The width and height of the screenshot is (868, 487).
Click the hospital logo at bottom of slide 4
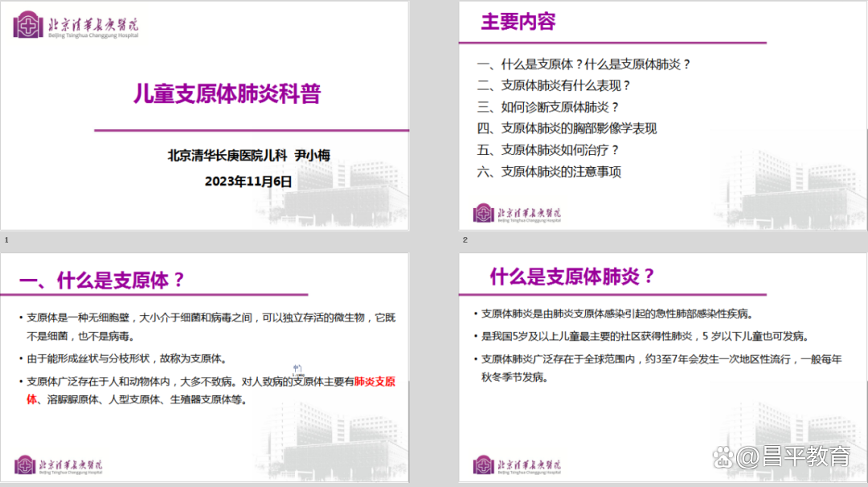click(x=517, y=464)
